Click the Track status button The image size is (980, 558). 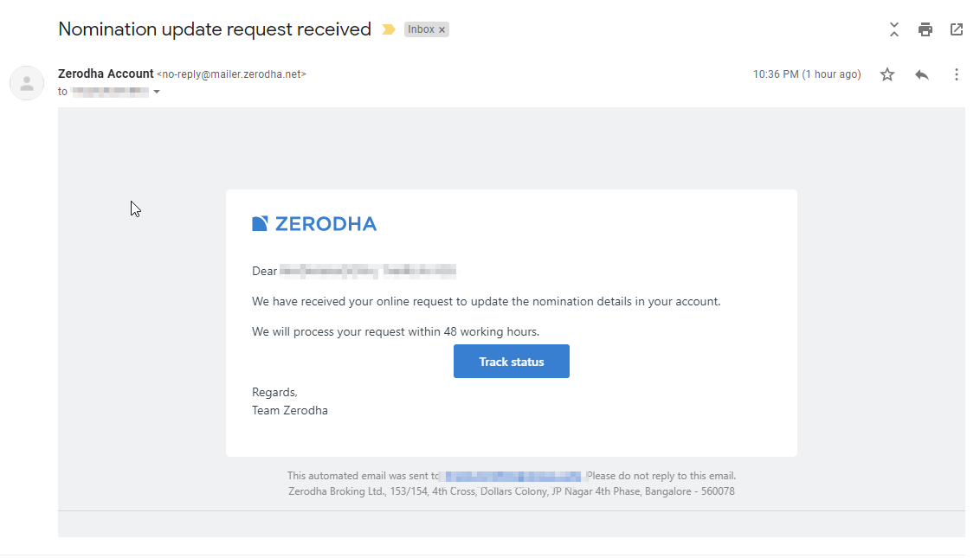(512, 361)
